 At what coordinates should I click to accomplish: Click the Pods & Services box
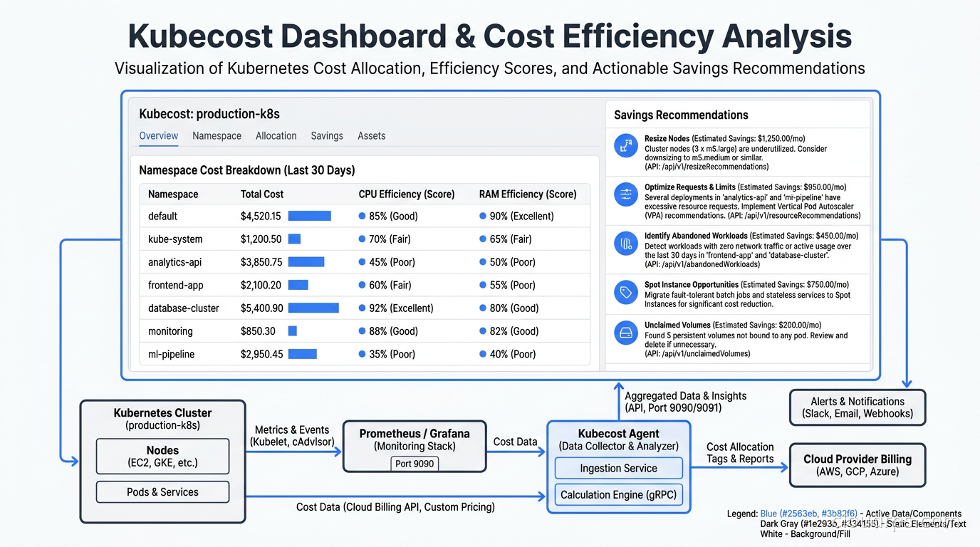162,492
